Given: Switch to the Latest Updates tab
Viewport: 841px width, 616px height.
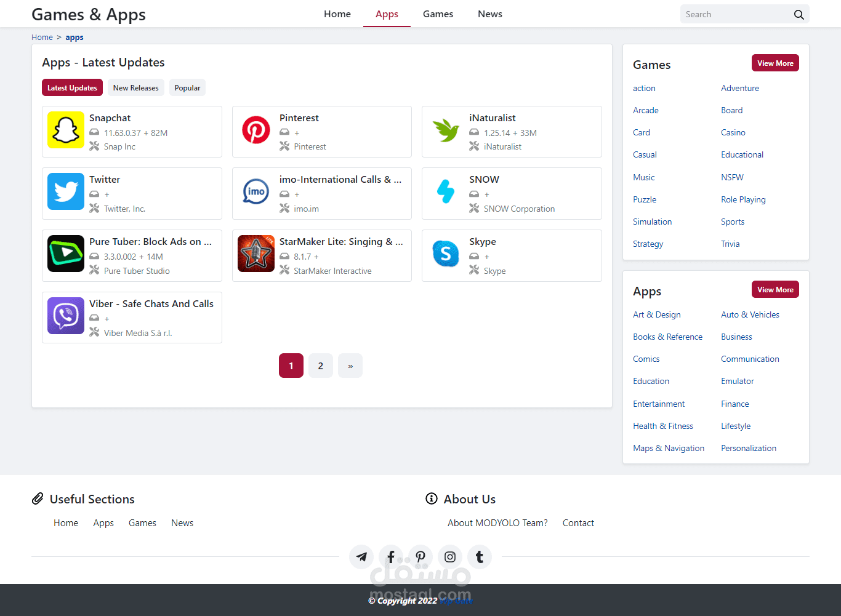Looking at the screenshot, I should click(72, 87).
